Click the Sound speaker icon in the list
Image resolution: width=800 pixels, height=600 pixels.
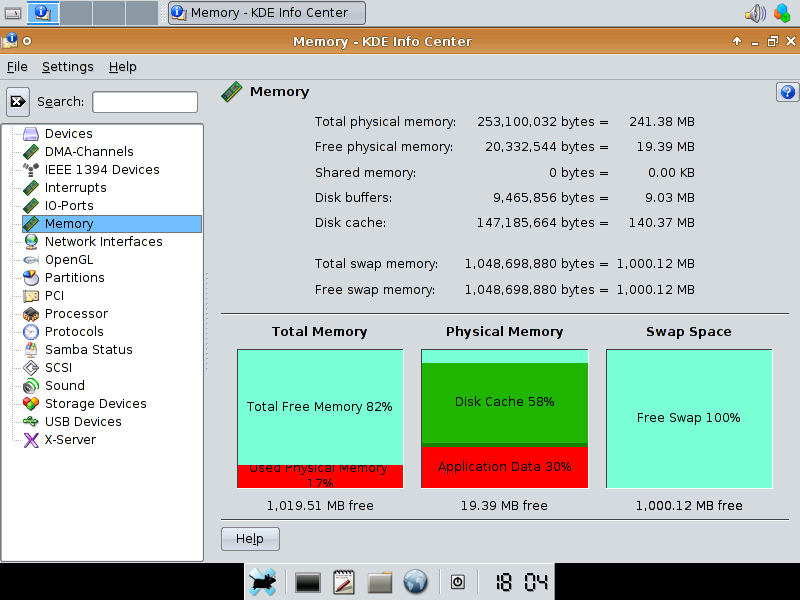(x=31, y=386)
